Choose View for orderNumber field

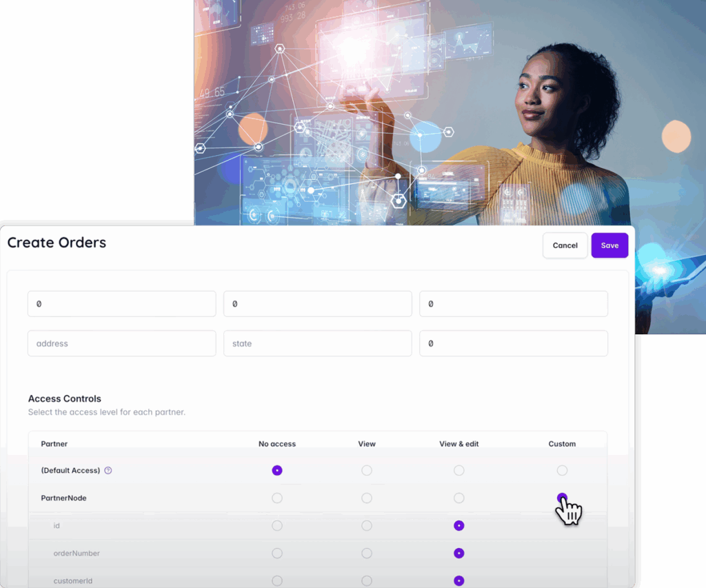367,554
